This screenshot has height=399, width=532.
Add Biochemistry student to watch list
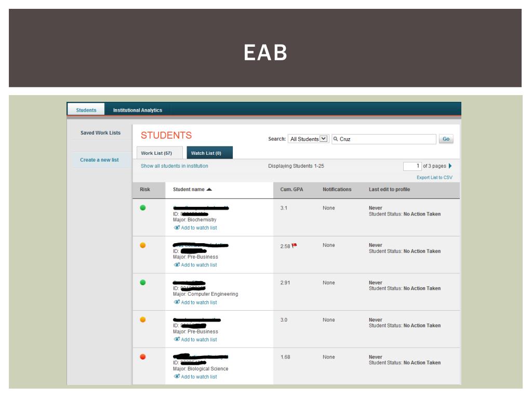(x=199, y=228)
